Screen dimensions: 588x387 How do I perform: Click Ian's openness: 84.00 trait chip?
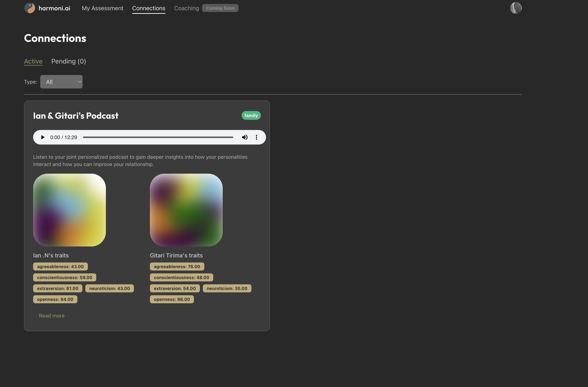55,299
